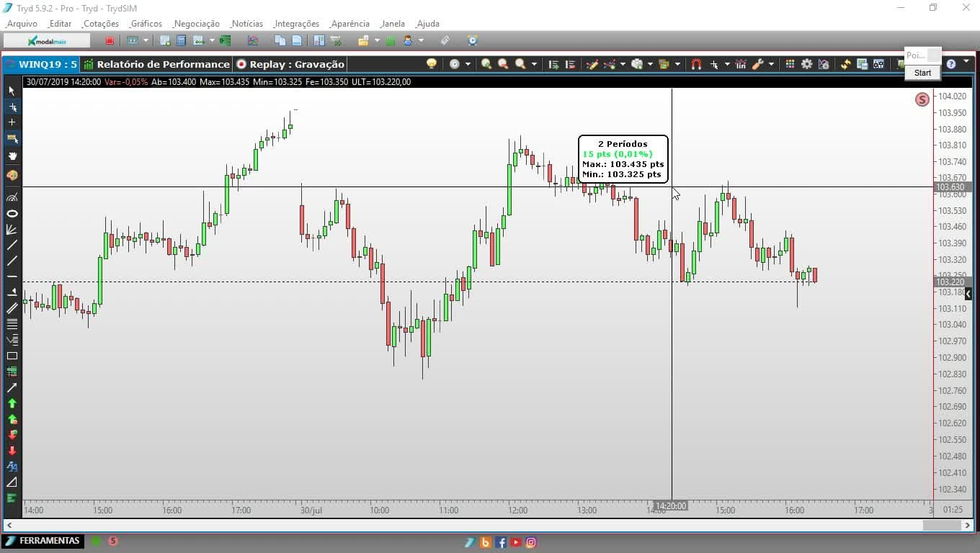Image resolution: width=980 pixels, height=553 pixels.
Task: Open chart settings gear icon
Action: click(x=806, y=64)
